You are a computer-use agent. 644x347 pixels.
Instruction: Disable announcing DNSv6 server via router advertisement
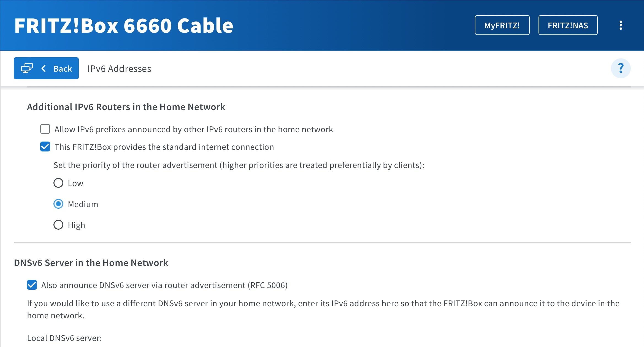click(32, 285)
